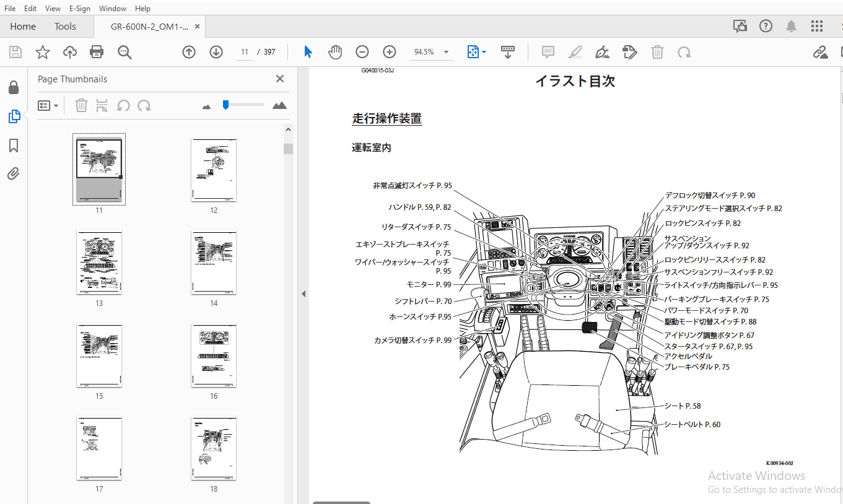Open the Window menu

(x=113, y=9)
